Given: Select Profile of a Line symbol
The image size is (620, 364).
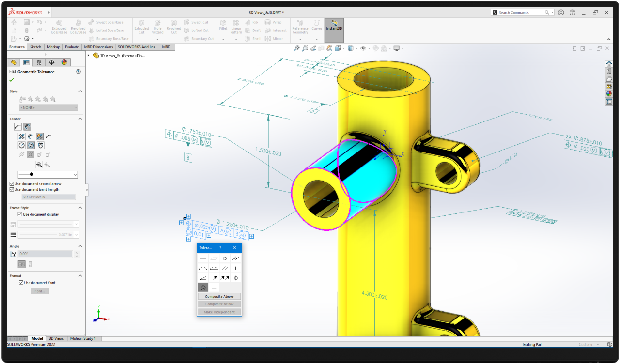Looking at the screenshot, I should pyautogui.click(x=203, y=268).
